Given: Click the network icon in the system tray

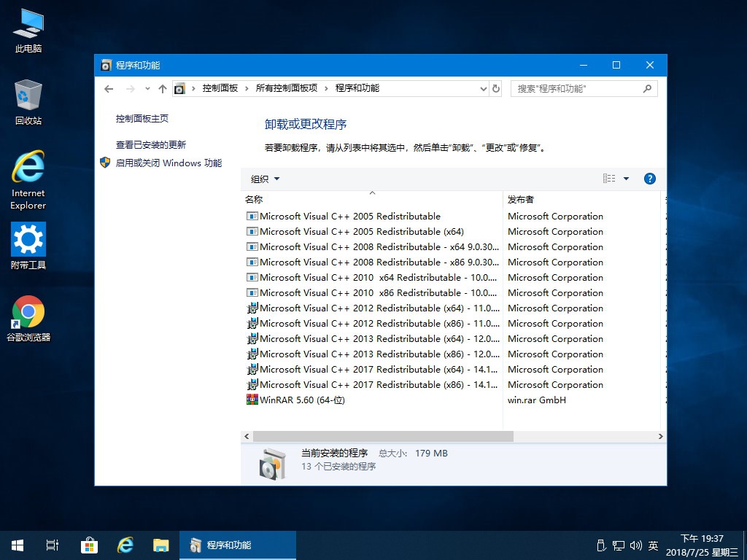Looking at the screenshot, I should tap(619, 545).
